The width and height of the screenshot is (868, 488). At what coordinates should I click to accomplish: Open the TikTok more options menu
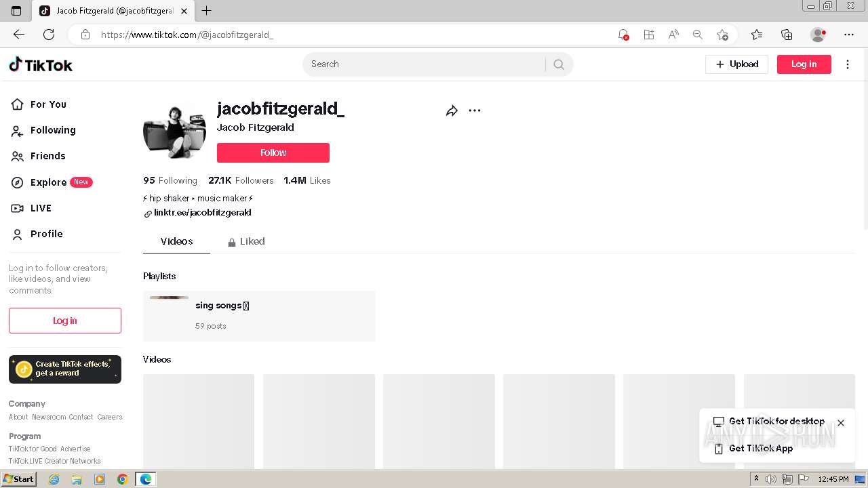[x=848, y=64]
